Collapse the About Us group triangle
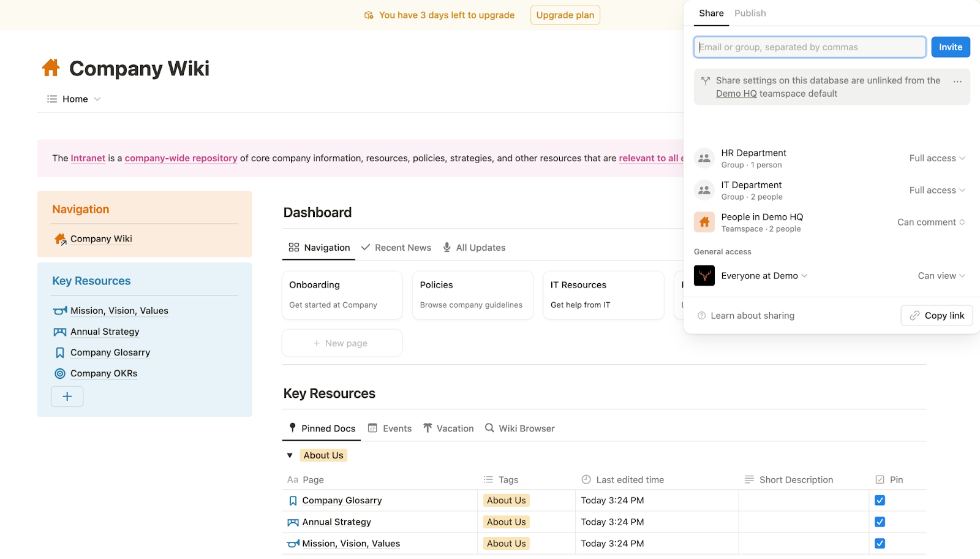This screenshot has height=559, width=980. tap(290, 455)
